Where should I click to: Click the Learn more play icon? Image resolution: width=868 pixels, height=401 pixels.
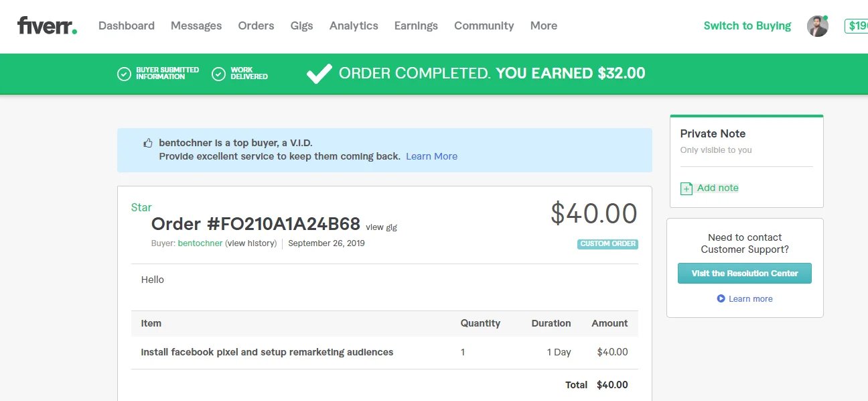pos(721,298)
